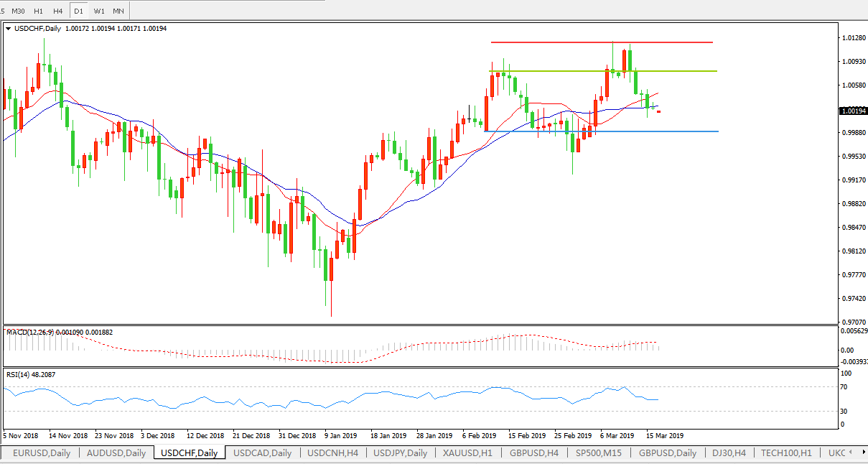868x464 pixels.
Task: Switch to M30 timeframe
Action: 18,11
